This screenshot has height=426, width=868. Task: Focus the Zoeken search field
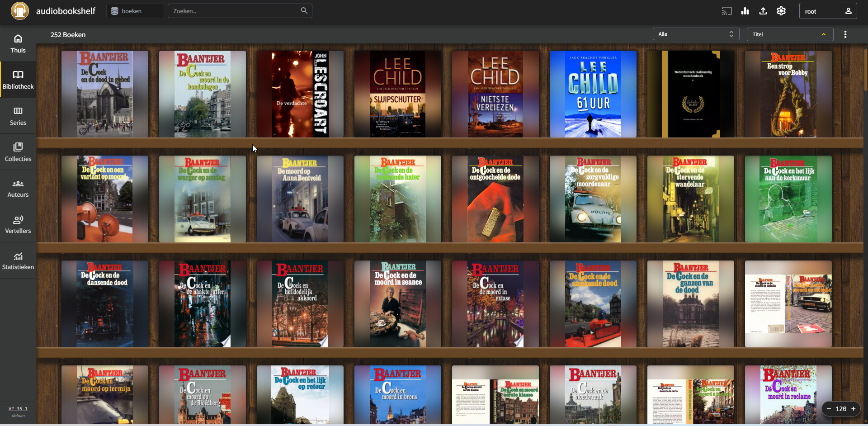tap(240, 11)
